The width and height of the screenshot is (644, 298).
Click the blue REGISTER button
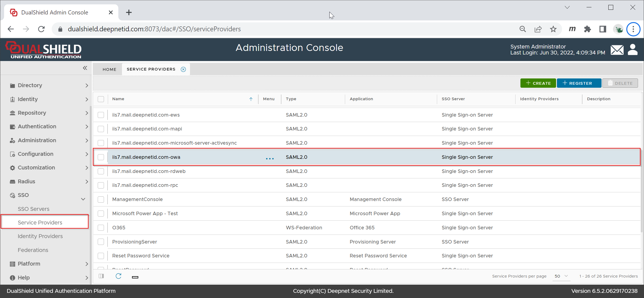579,83
